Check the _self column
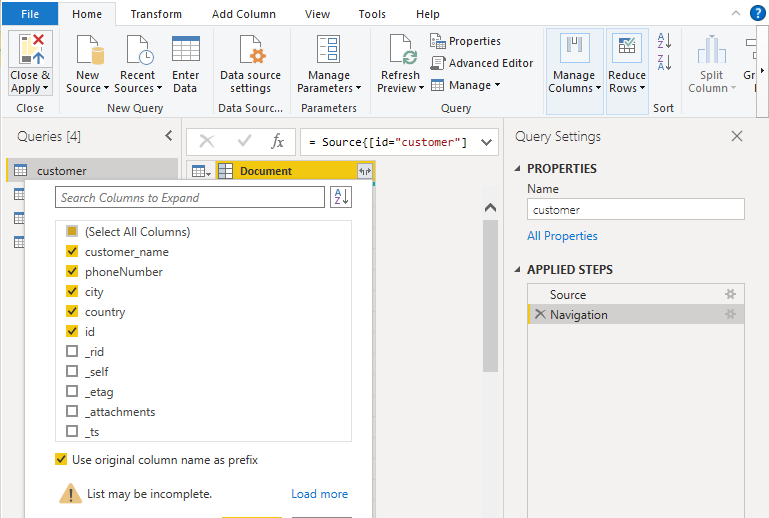 [72, 371]
